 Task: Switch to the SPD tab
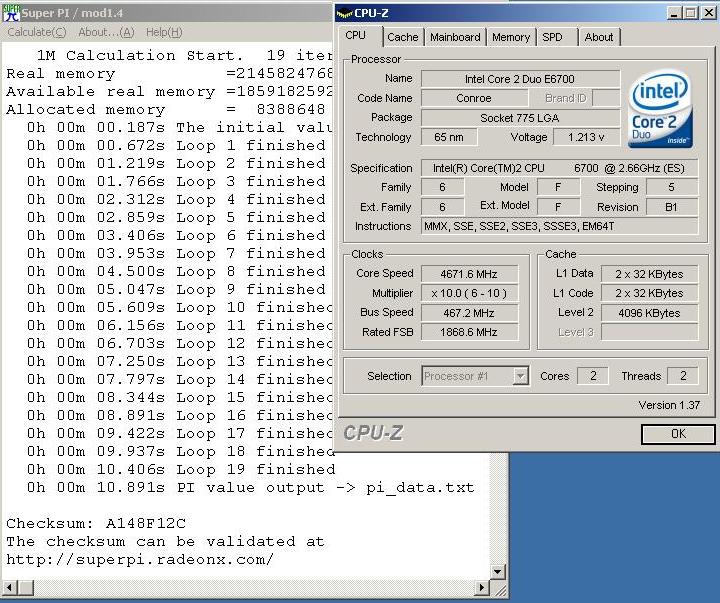point(557,37)
